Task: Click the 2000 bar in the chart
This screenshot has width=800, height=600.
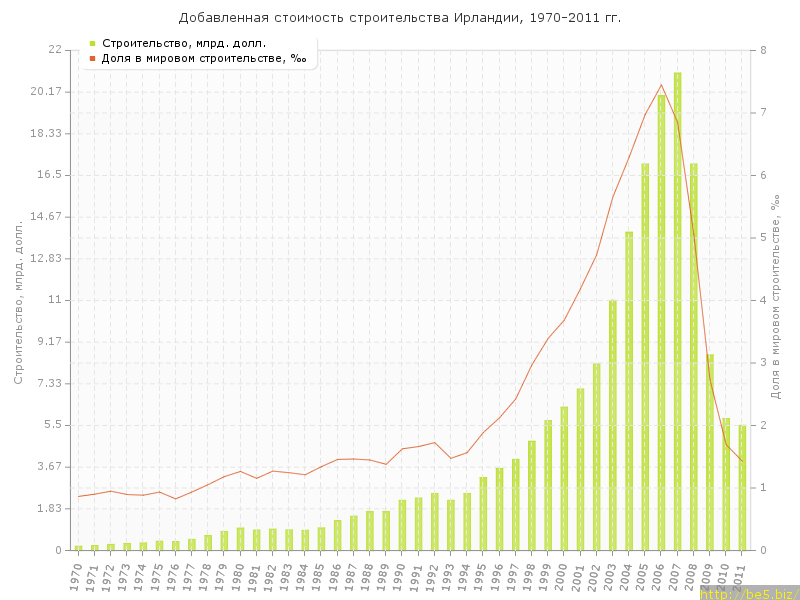Action: [x=564, y=478]
